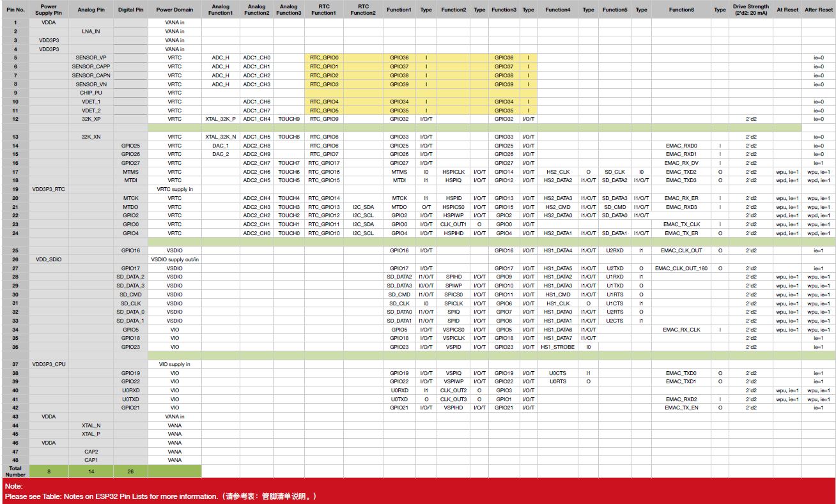Click the analog pin total '14' cell

click(x=91, y=471)
